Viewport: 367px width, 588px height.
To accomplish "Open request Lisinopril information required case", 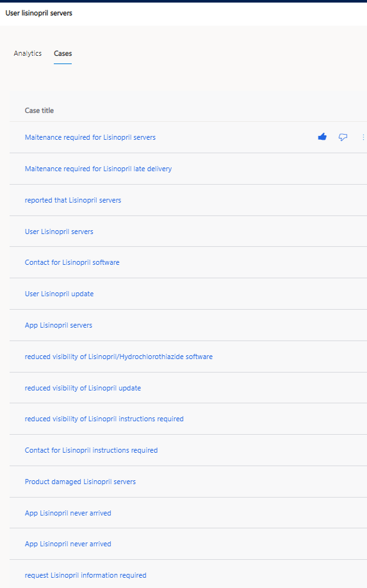I will [85, 575].
